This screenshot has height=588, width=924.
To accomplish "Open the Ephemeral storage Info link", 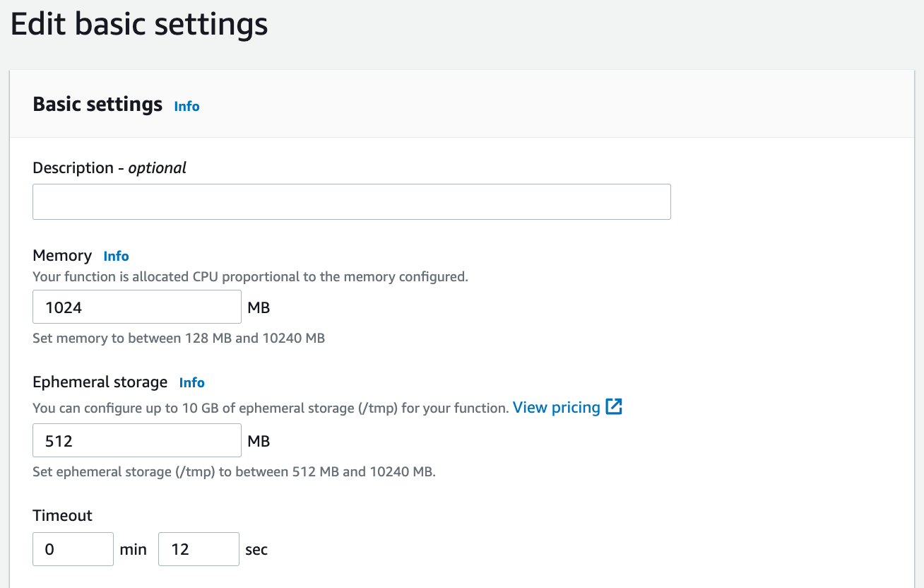I will click(x=191, y=383).
